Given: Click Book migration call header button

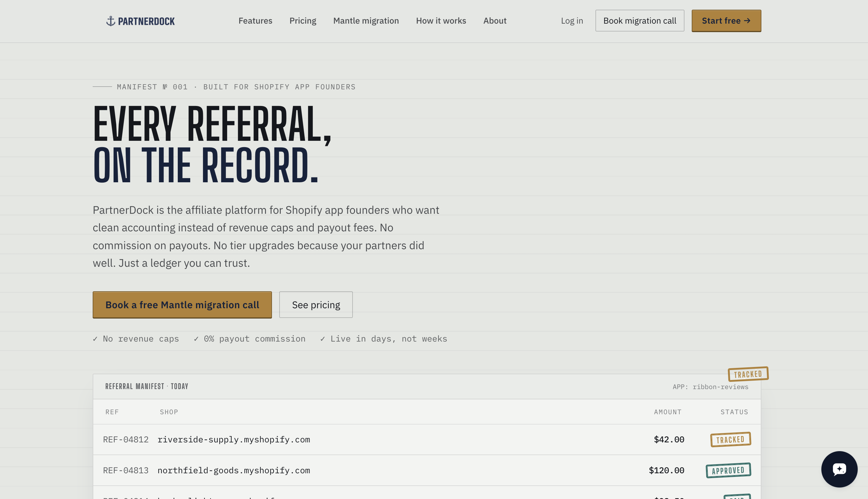Looking at the screenshot, I should (x=640, y=21).
